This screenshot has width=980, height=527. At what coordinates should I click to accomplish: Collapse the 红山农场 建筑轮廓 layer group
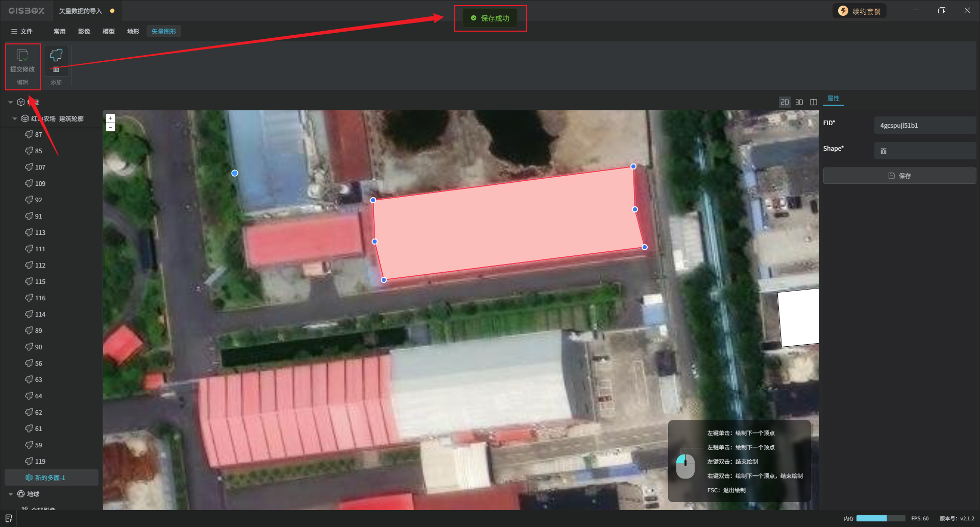pyautogui.click(x=15, y=118)
